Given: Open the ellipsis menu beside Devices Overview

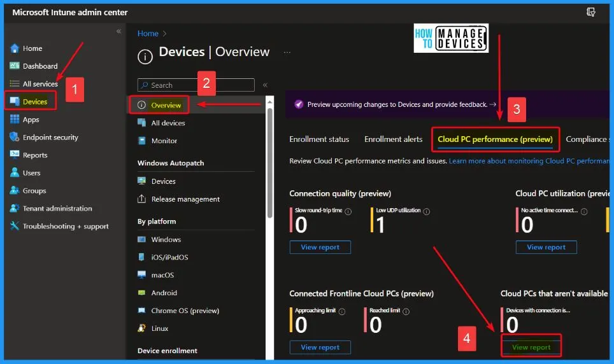Looking at the screenshot, I should coord(287,52).
